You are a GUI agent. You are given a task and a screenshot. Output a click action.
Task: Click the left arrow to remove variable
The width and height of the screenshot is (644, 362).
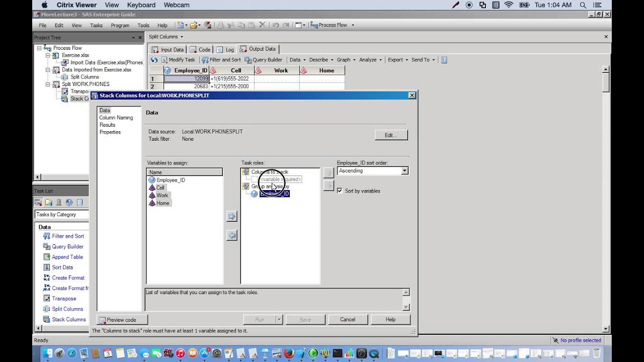[x=231, y=235]
